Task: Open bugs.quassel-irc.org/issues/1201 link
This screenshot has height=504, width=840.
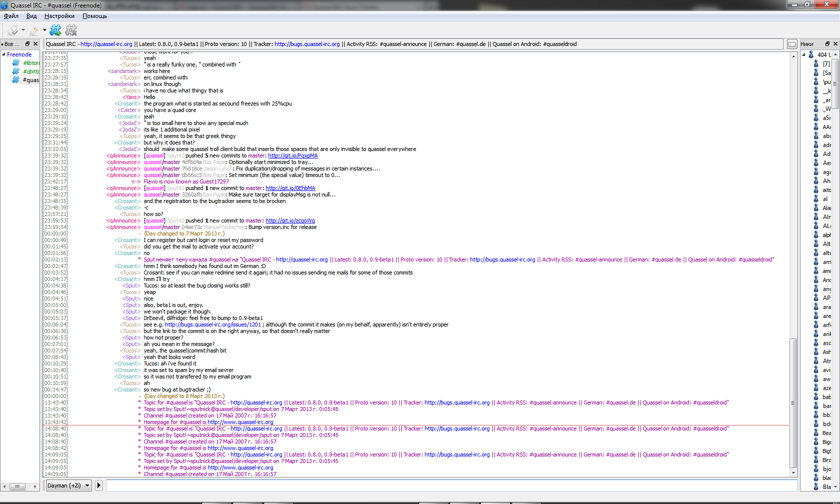Action: coord(213,324)
